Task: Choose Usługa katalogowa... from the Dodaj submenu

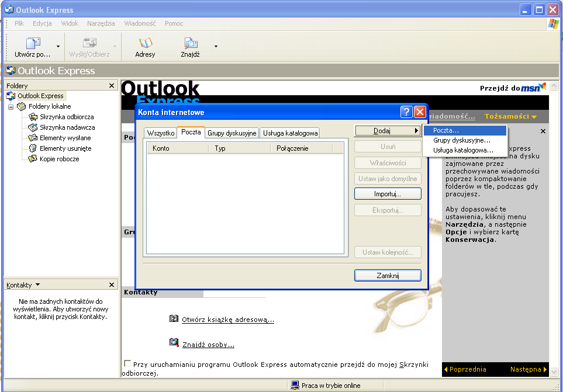Action: click(x=465, y=150)
